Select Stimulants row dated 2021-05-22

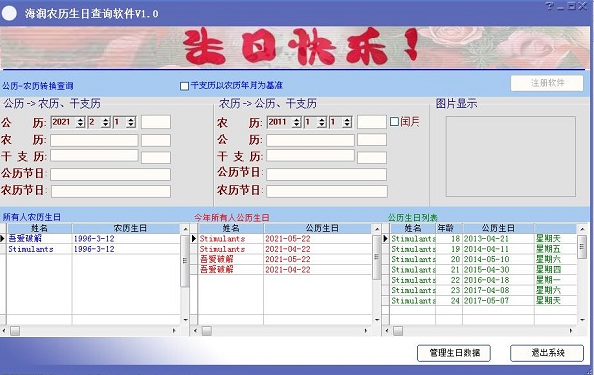(x=284, y=239)
